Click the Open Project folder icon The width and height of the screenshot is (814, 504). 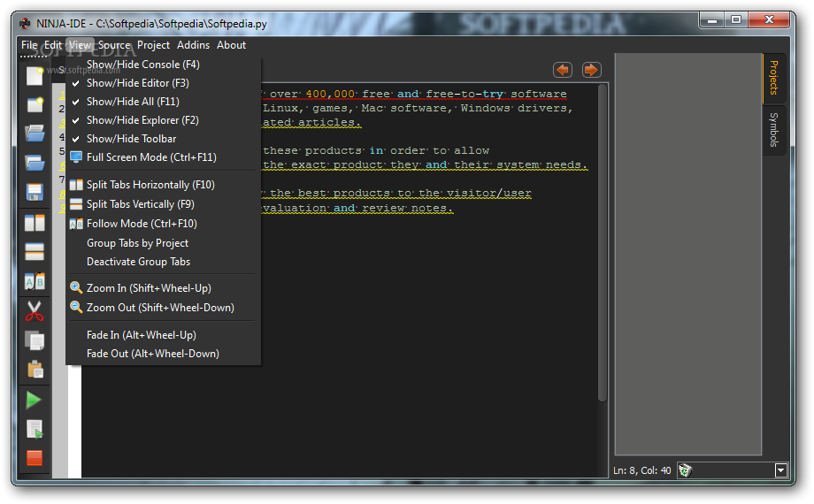pos(35,163)
